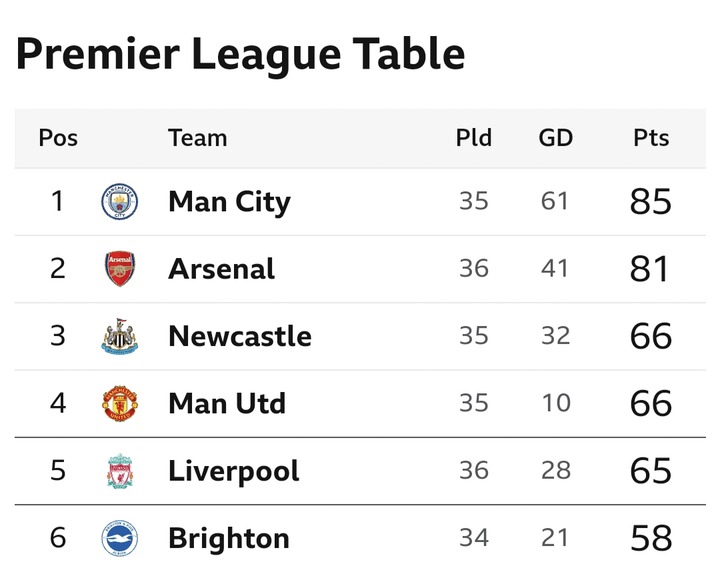Open the Newcastle team link

pos(240,336)
